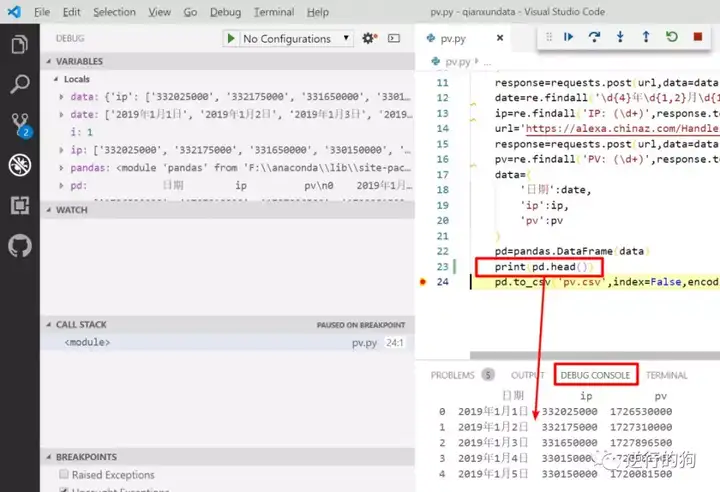The image size is (720, 492).
Task: Expand the pd variable
Action: click(x=61, y=186)
